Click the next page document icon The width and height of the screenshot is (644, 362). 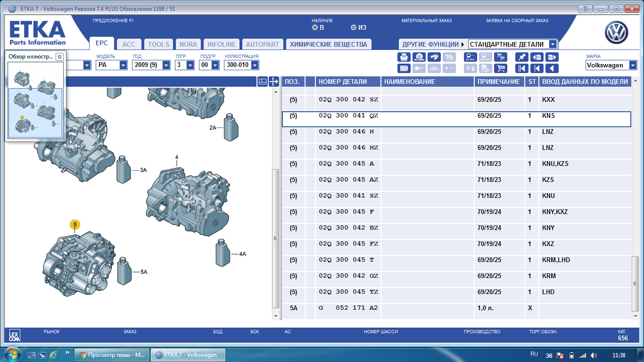coord(552,57)
